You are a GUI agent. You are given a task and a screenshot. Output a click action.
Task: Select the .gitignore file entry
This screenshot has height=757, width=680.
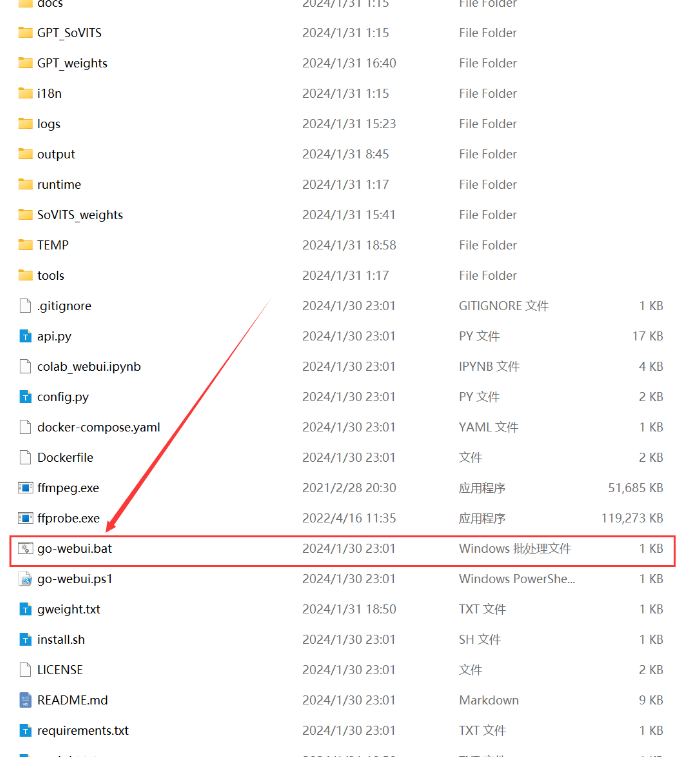[x=64, y=306]
